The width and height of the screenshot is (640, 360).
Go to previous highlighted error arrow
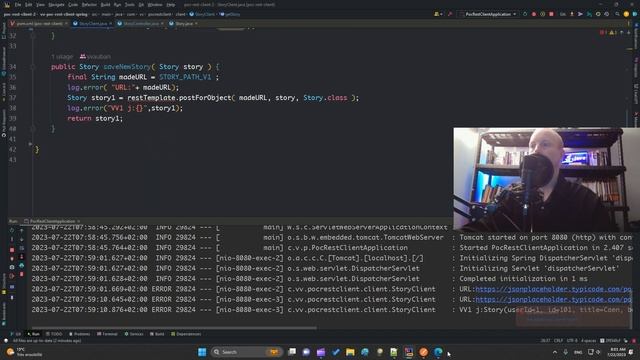622,32
